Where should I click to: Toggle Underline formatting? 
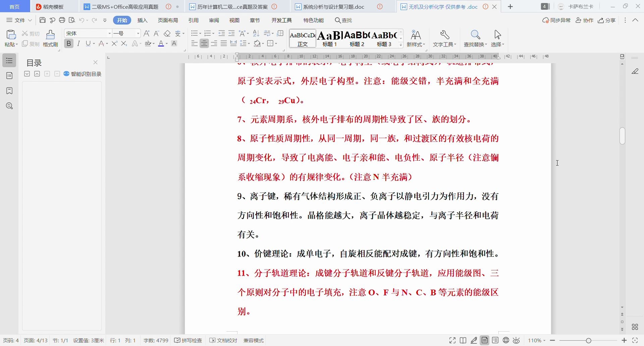[x=88, y=44]
